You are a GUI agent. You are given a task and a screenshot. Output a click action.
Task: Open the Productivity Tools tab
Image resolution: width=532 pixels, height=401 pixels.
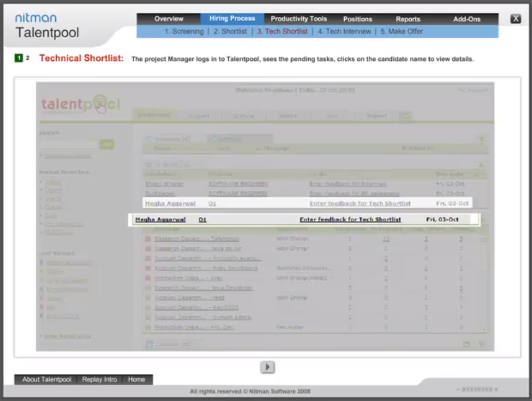tap(299, 19)
